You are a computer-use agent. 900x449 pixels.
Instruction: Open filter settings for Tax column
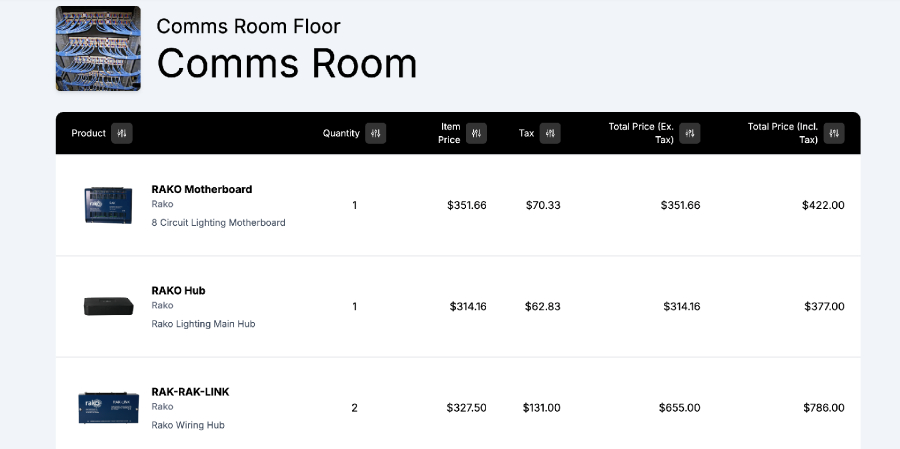coord(550,133)
